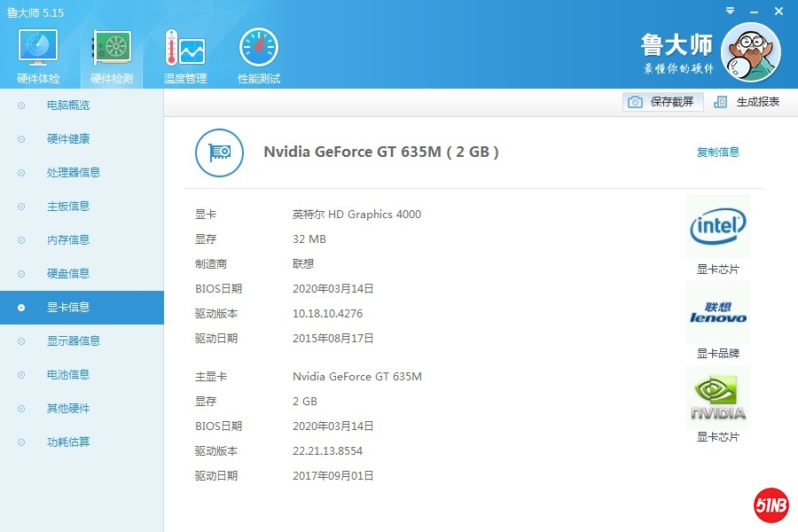
Task: Click the 鲁大师 mascot avatar
Action: 750,52
